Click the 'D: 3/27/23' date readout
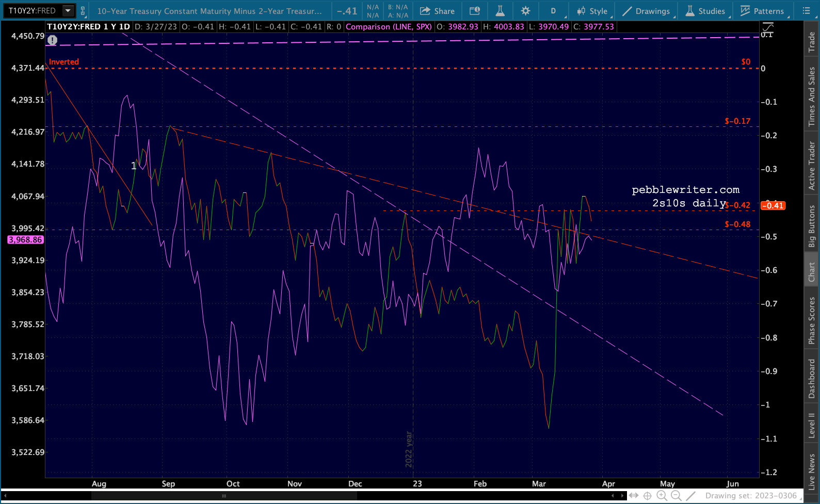 [x=156, y=27]
